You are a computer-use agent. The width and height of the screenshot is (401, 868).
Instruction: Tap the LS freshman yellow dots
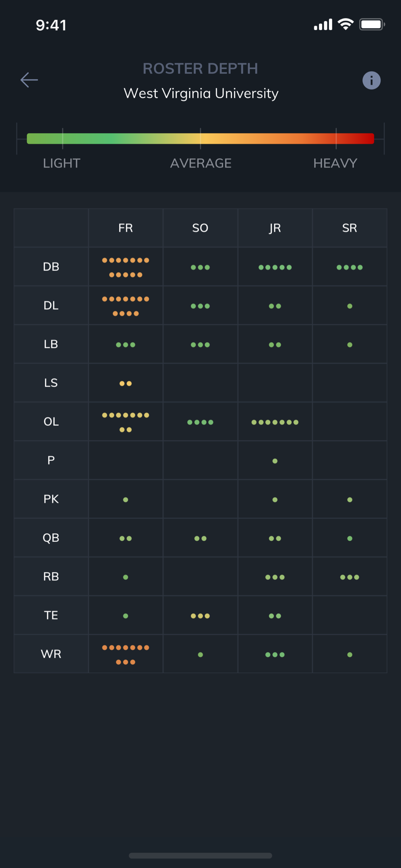(x=126, y=383)
